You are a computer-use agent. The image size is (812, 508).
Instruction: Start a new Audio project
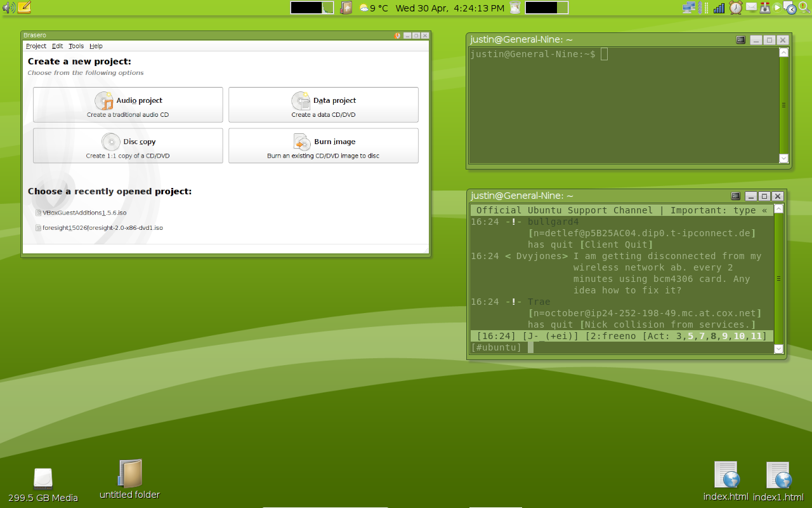click(128, 105)
